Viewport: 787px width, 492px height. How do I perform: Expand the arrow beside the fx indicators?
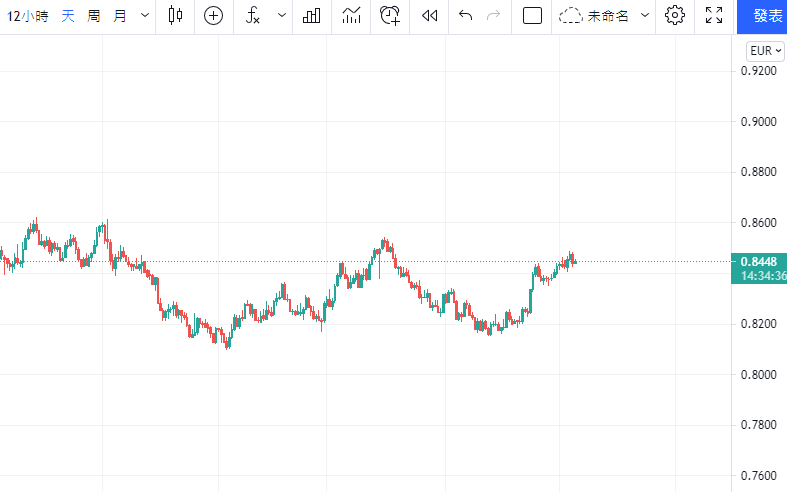click(281, 16)
